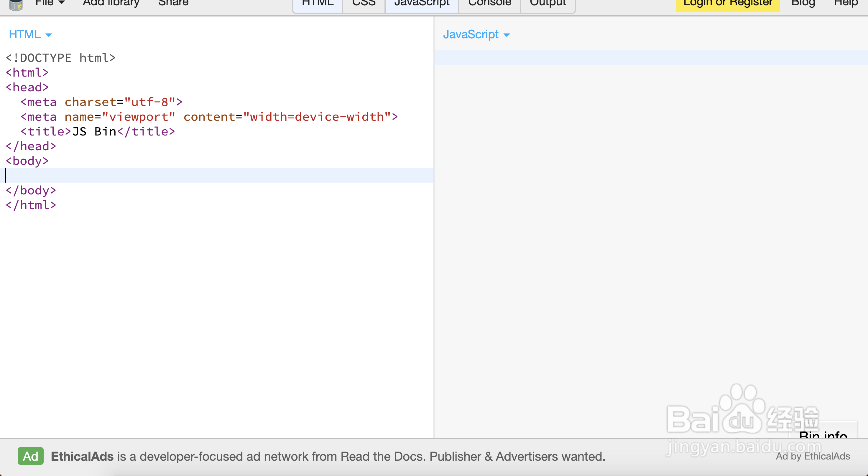Click the title JS Bin line
Image resolution: width=868 pixels, height=476 pixels.
[x=98, y=132]
